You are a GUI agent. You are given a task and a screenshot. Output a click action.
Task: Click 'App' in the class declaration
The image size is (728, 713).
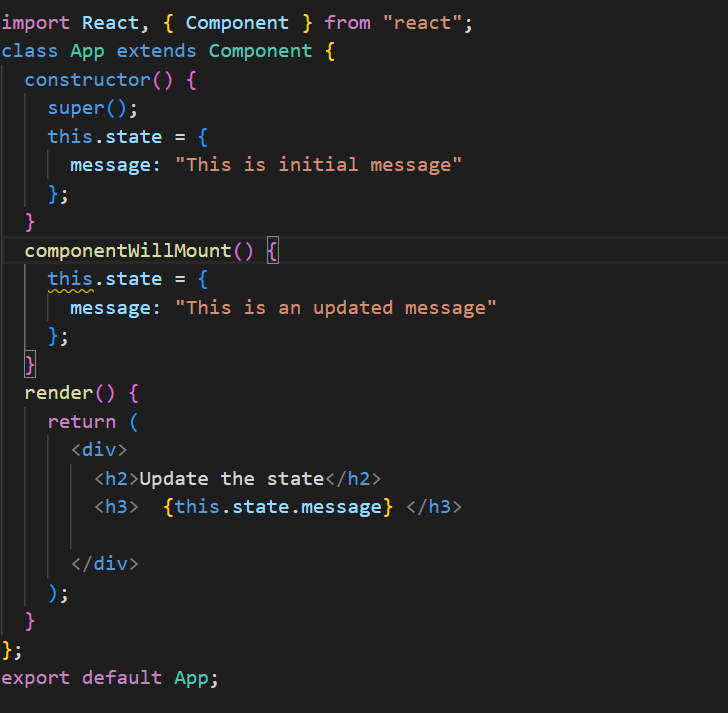pyautogui.click(x=87, y=51)
